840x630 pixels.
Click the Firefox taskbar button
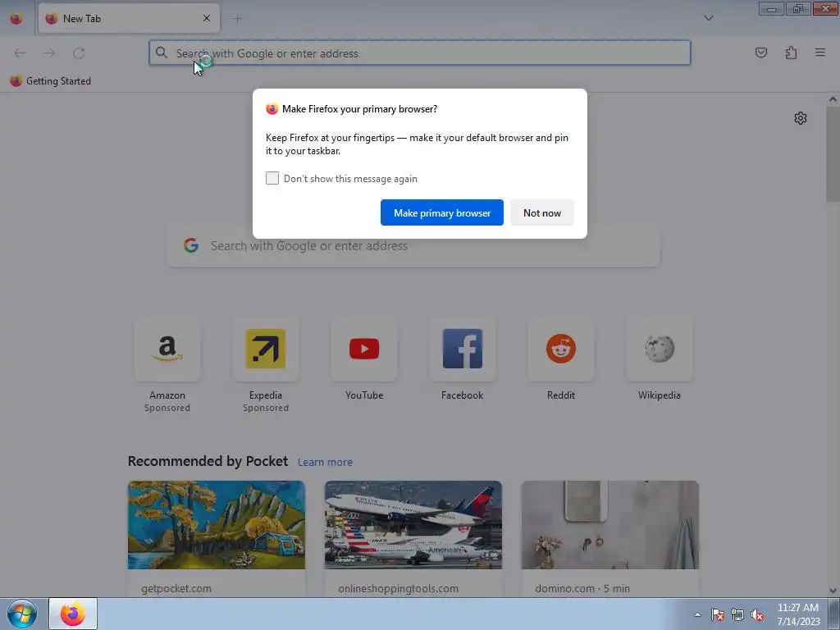coord(73,614)
